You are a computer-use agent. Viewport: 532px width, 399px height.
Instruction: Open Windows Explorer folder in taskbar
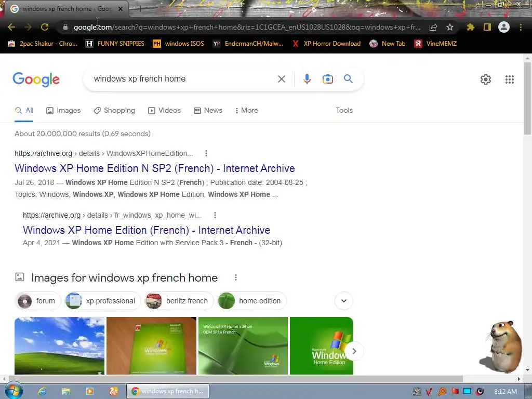(66, 392)
